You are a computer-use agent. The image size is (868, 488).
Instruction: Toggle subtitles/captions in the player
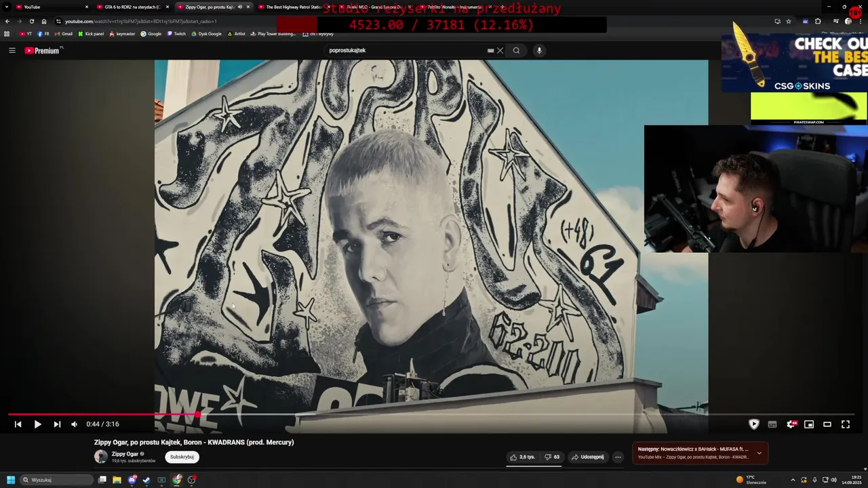(772, 424)
